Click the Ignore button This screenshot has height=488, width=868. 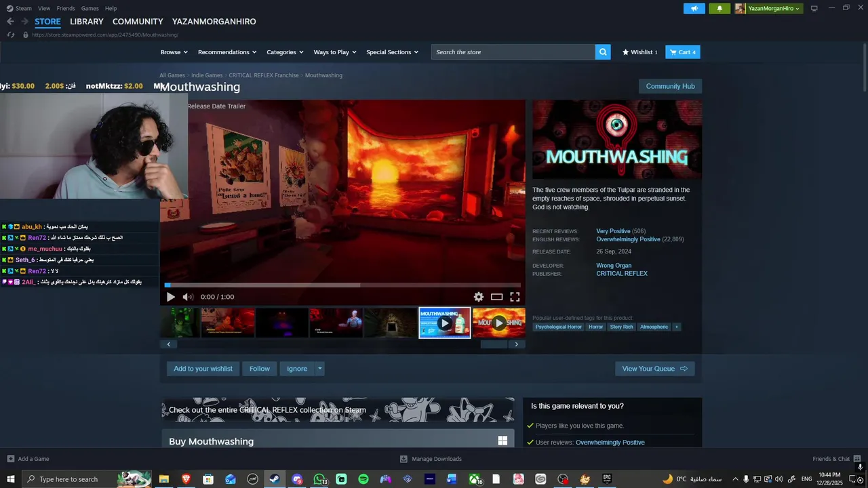point(297,369)
